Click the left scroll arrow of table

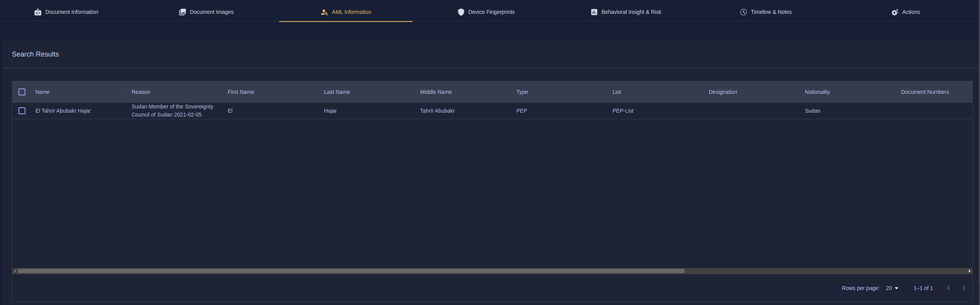pos(15,271)
